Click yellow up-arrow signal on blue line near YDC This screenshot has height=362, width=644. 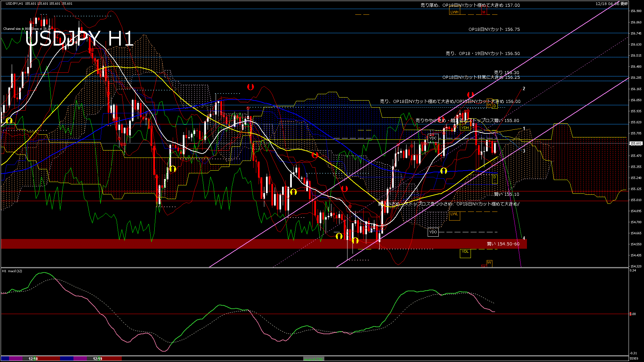[x=443, y=171]
